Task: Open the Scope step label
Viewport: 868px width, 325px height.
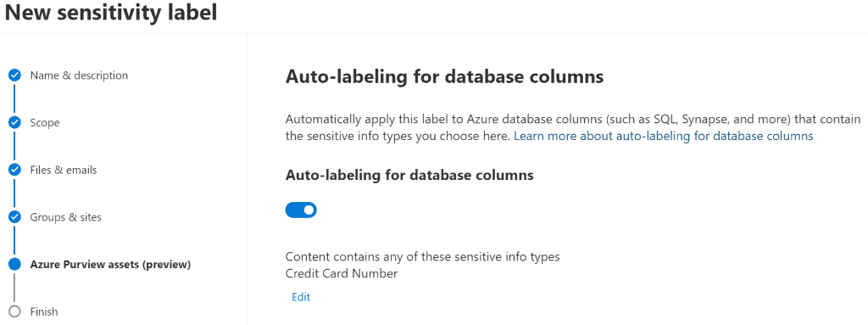Action: click(x=45, y=122)
